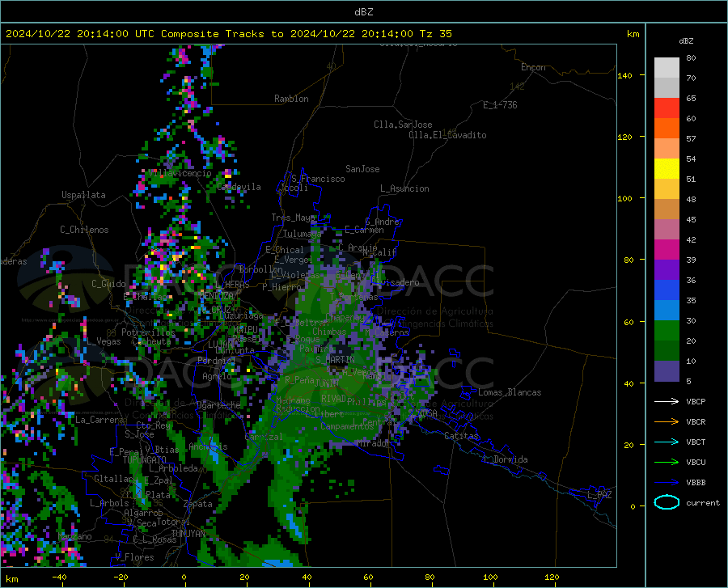Select the purple 5 dBZ color swatch

point(667,371)
